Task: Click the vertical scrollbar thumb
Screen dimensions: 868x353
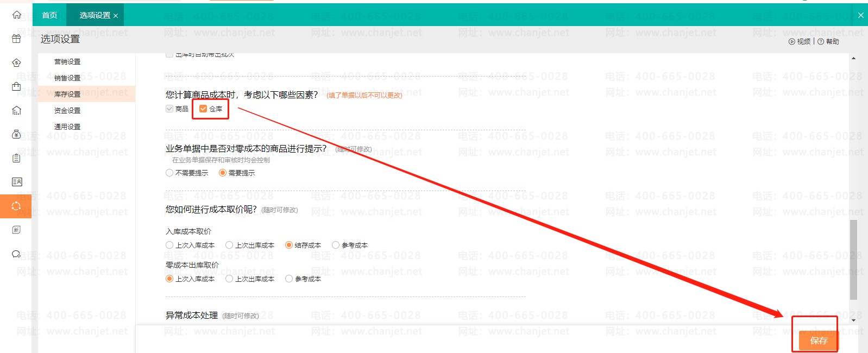Action: [854, 260]
